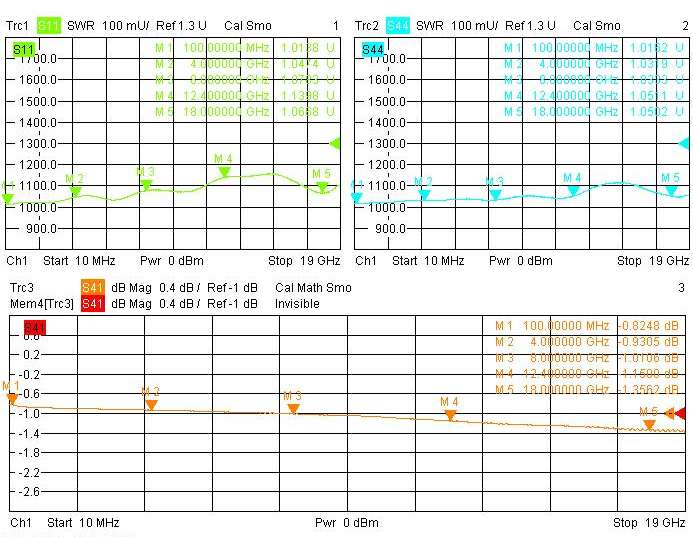The width and height of the screenshot is (693, 537).
Task: Click the S44 trace tag inside the second diagram
Action: [372, 49]
